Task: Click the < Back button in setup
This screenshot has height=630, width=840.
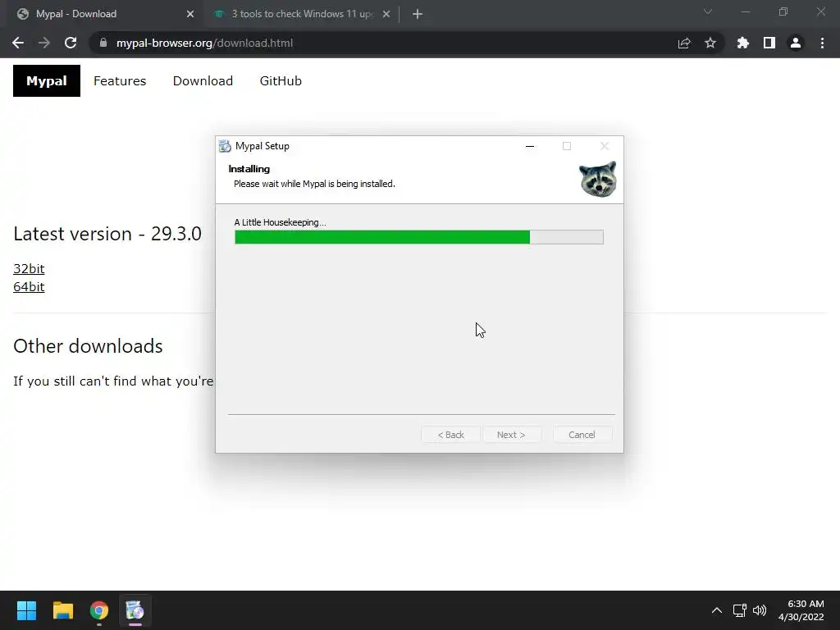Action: pos(450,435)
